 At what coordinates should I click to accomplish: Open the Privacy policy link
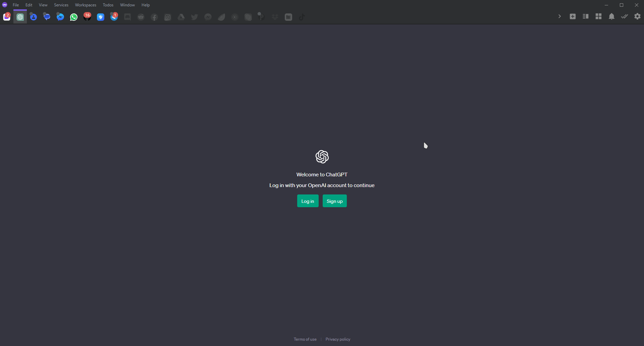tap(337, 339)
